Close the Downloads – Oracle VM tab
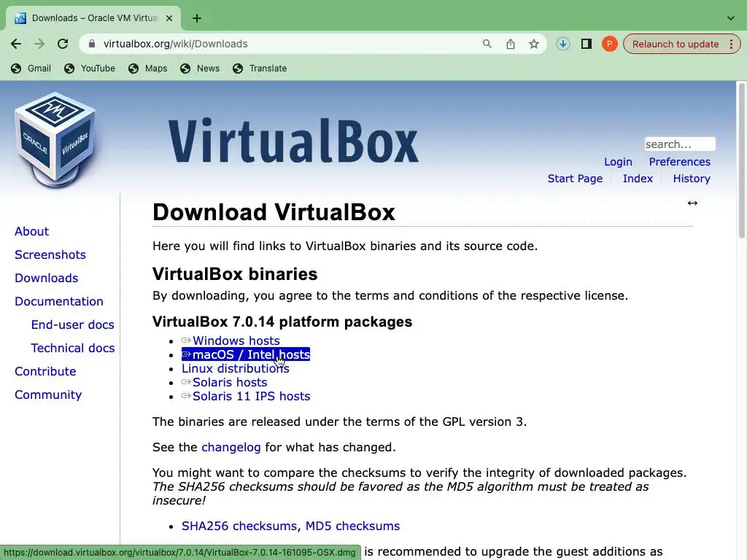Image resolution: width=747 pixels, height=560 pixels. tap(169, 18)
